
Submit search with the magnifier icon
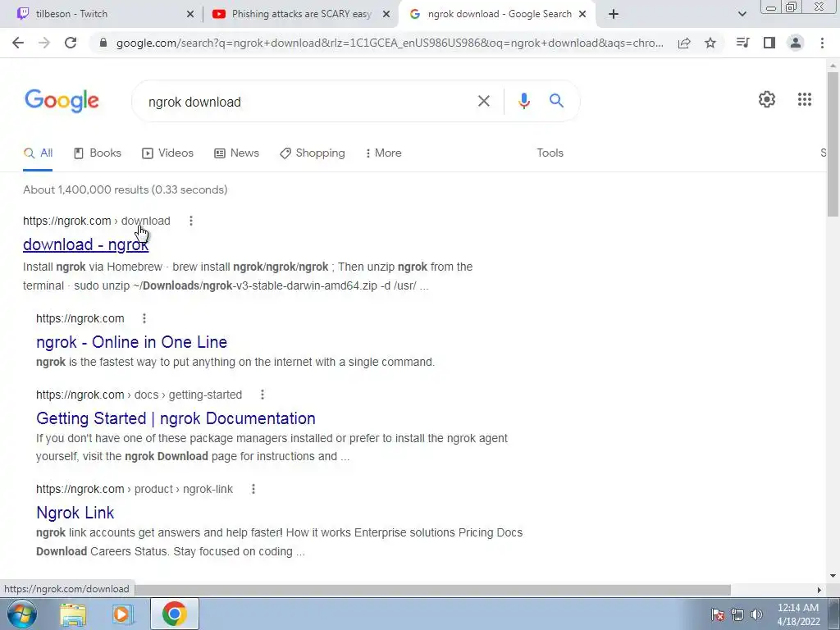556,100
